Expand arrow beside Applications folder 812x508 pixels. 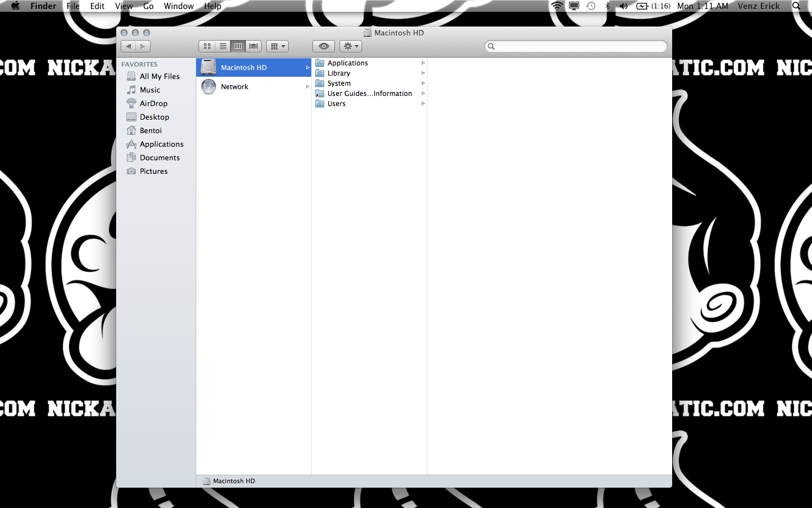point(423,63)
